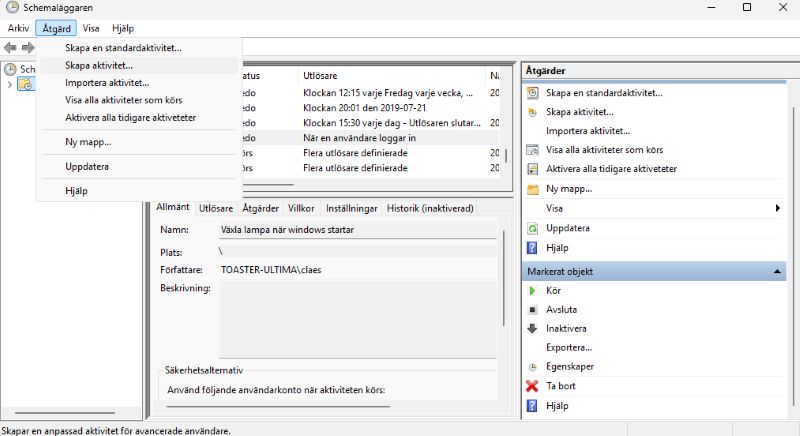
Task: Click the Inaktivera down-arrow icon
Action: pyautogui.click(x=532, y=328)
